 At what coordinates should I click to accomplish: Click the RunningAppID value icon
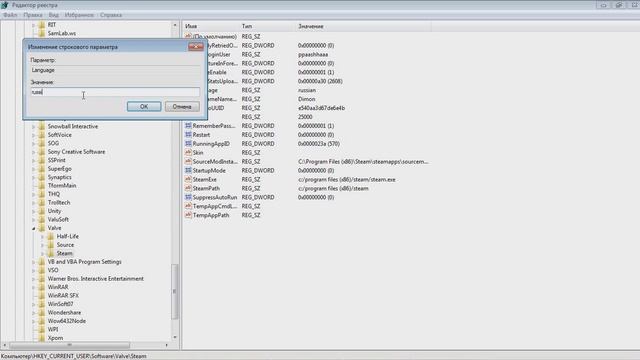point(188,144)
